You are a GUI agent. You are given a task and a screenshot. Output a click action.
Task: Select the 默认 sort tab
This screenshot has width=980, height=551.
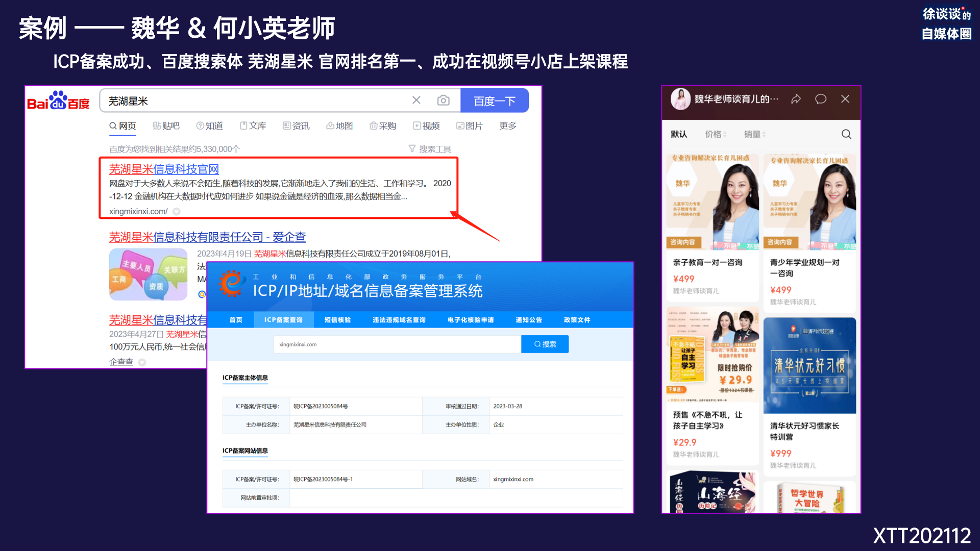click(679, 134)
